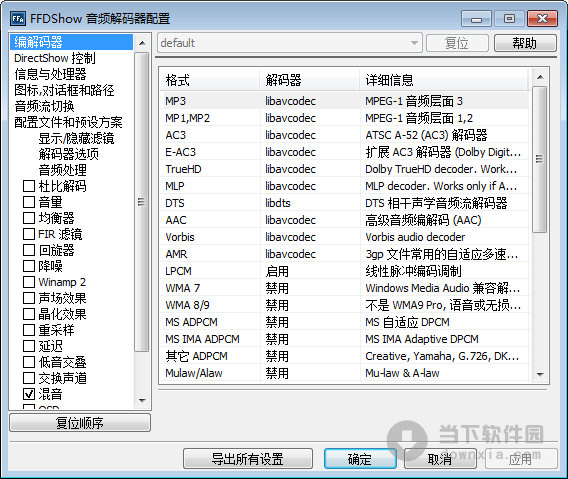The height and width of the screenshot is (479, 568).
Task: Select the E-AC3 format row
Action: click(x=344, y=152)
